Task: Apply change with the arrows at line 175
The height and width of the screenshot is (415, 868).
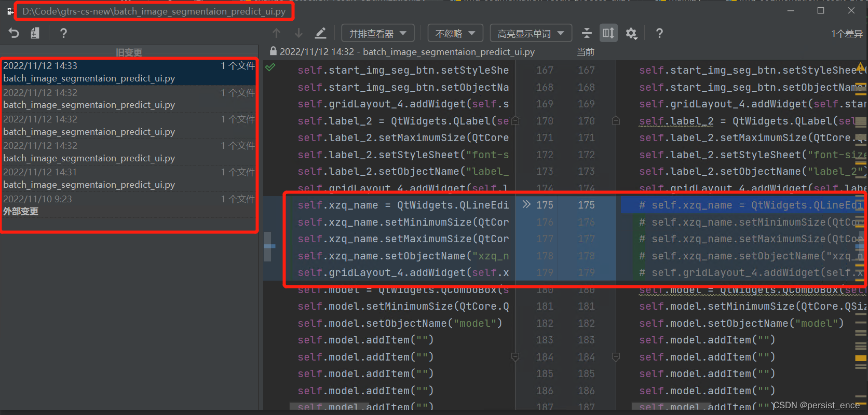Action: 526,204
